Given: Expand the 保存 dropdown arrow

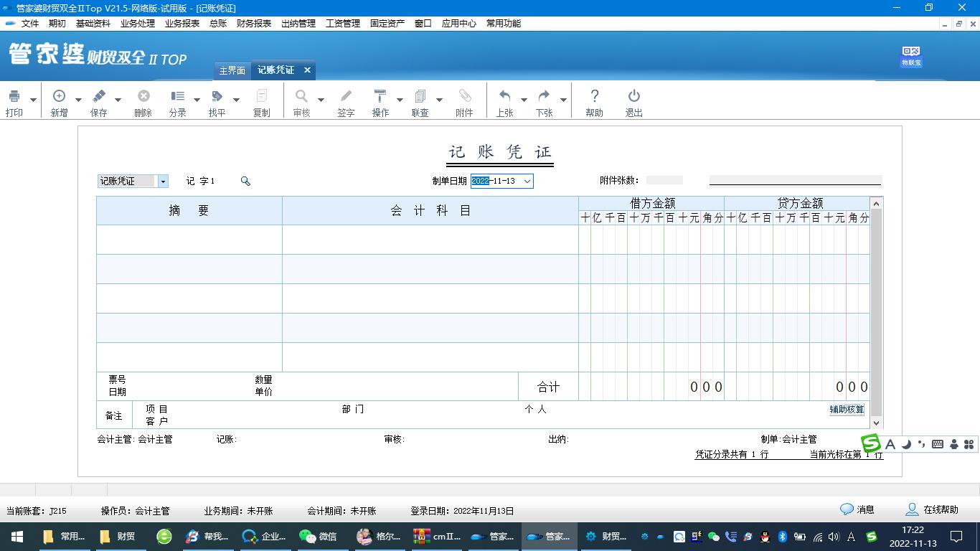Looking at the screenshot, I should tap(118, 100).
